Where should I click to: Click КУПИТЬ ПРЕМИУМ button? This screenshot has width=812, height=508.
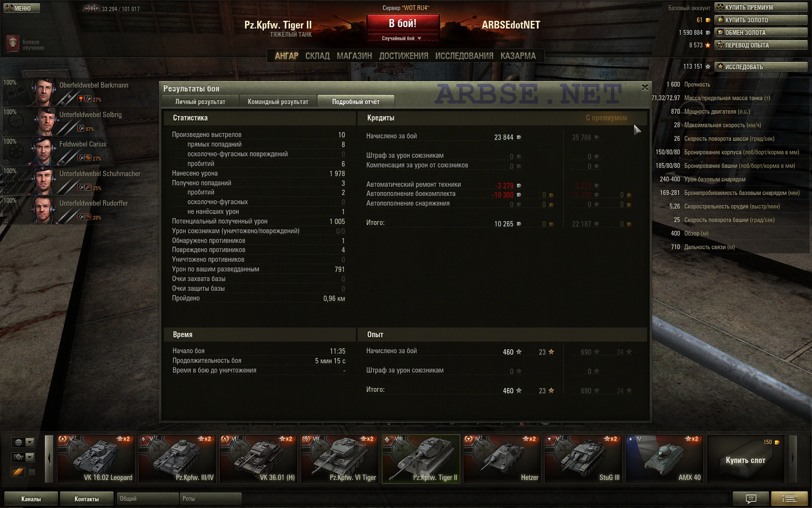[x=761, y=7]
